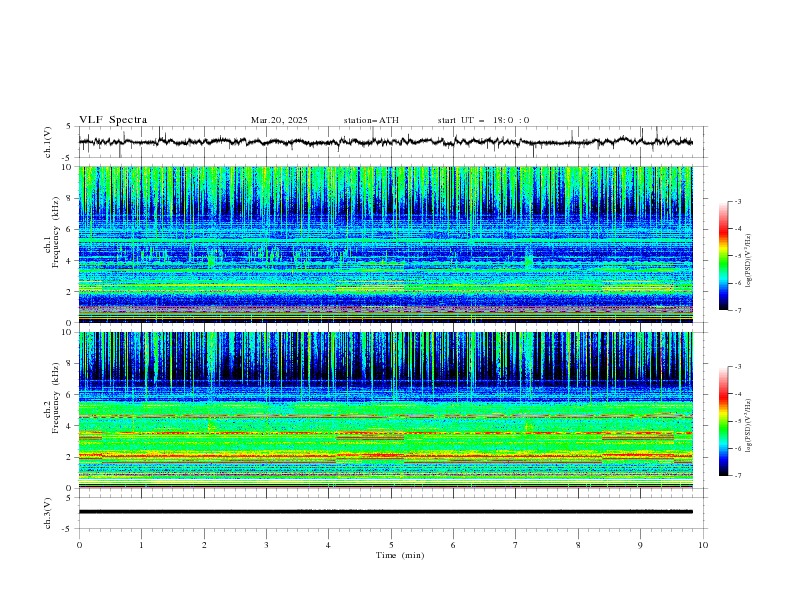Viewport: 792px width, 612px height.
Task: Click the 'start UT = 18:0 :0' text
Action: click(483, 120)
